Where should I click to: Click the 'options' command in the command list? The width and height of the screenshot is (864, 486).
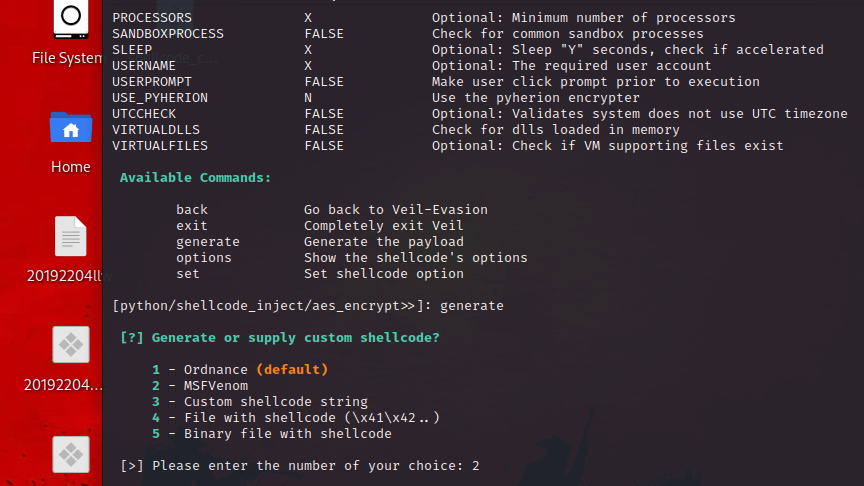coord(204,258)
